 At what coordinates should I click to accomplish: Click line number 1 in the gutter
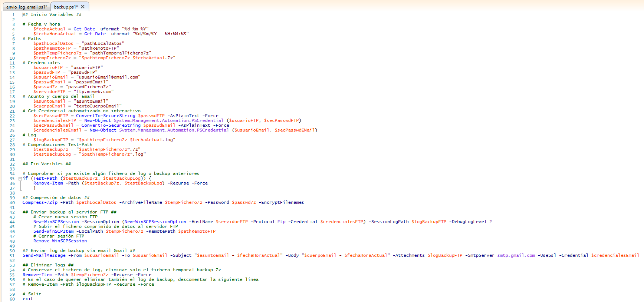[13, 15]
